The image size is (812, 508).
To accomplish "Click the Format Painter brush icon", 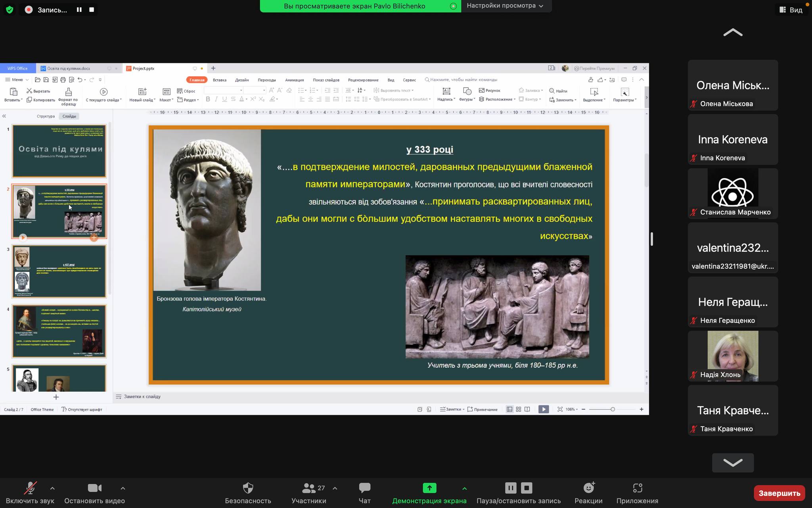I will (x=68, y=92).
